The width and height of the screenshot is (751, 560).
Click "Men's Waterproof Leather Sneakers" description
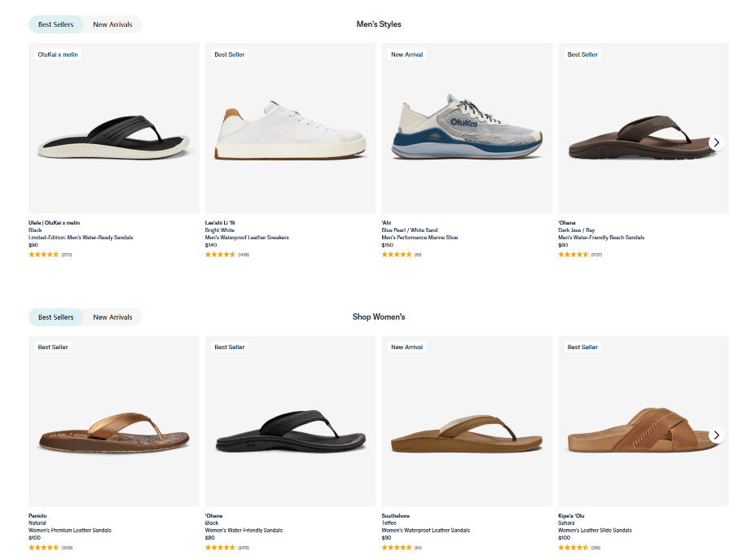coord(247,238)
